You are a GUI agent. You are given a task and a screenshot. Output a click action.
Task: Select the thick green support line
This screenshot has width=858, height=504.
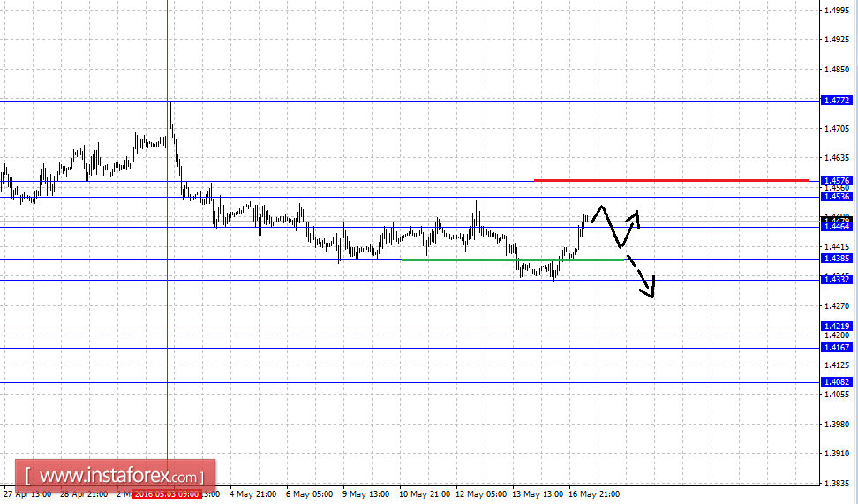pyautogui.click(x=513, y=260)
